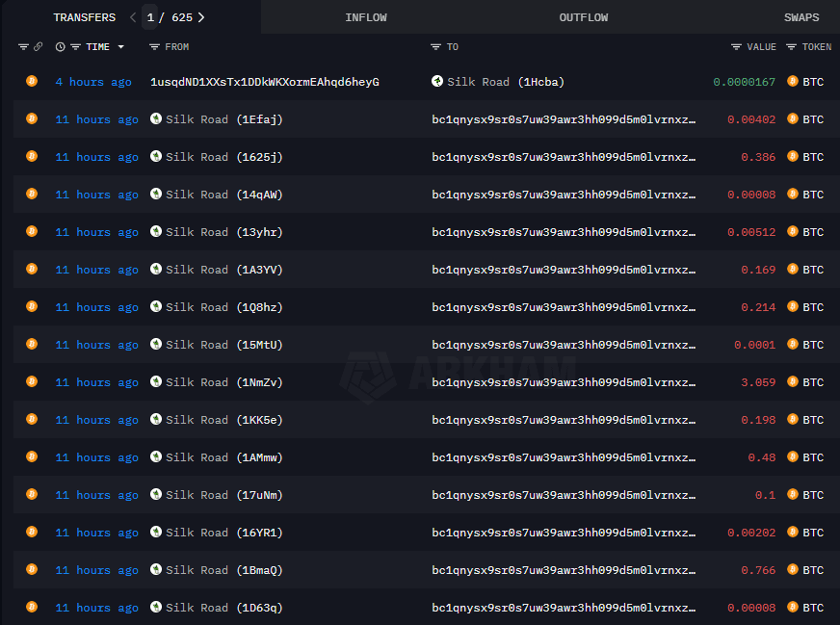The image size is (840, 625).
Task: Toggle TIME sort order arrow
Action: (x=120, y=46)
